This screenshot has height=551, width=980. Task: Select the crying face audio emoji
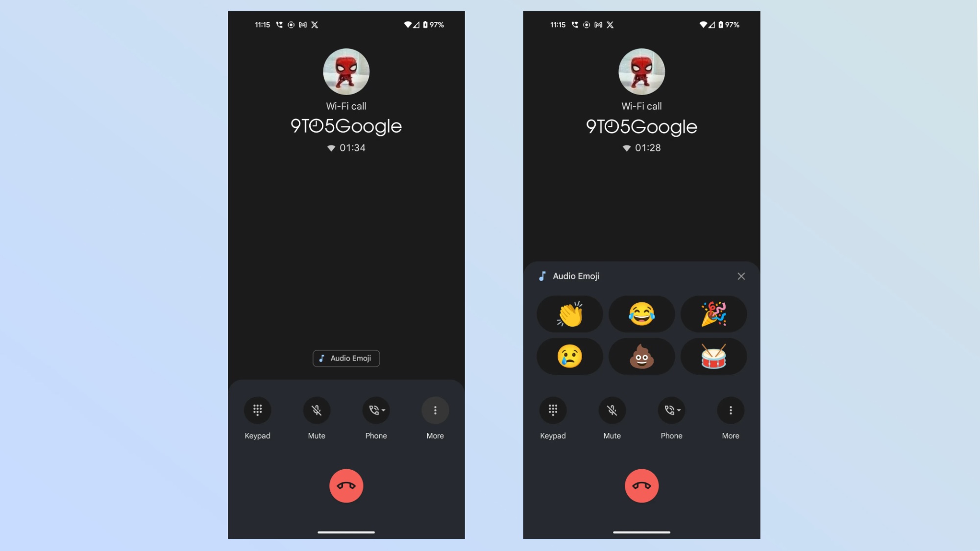pyautogui.click(x=569, y=356)
